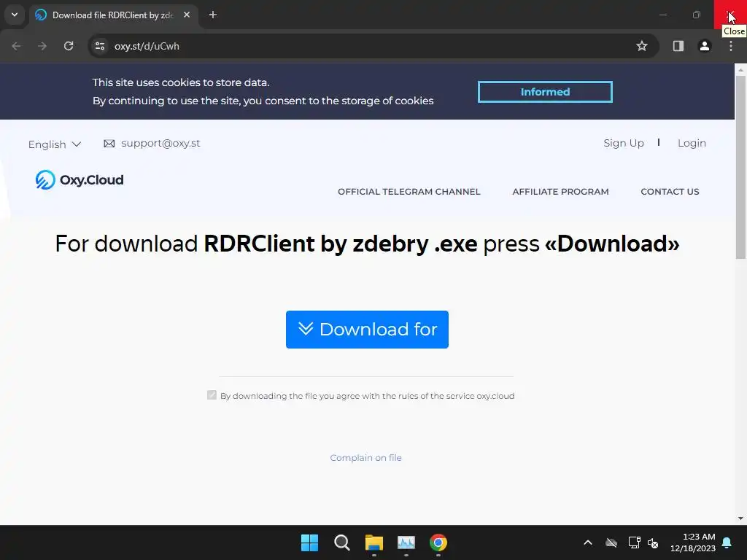Click the blue Download for button

(x=367, y=330)
